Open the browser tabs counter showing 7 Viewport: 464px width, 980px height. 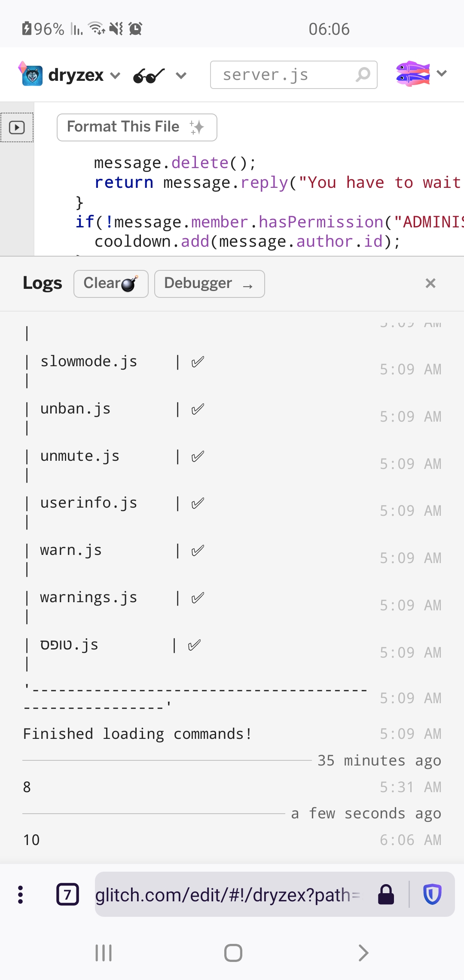pos(67,894)
